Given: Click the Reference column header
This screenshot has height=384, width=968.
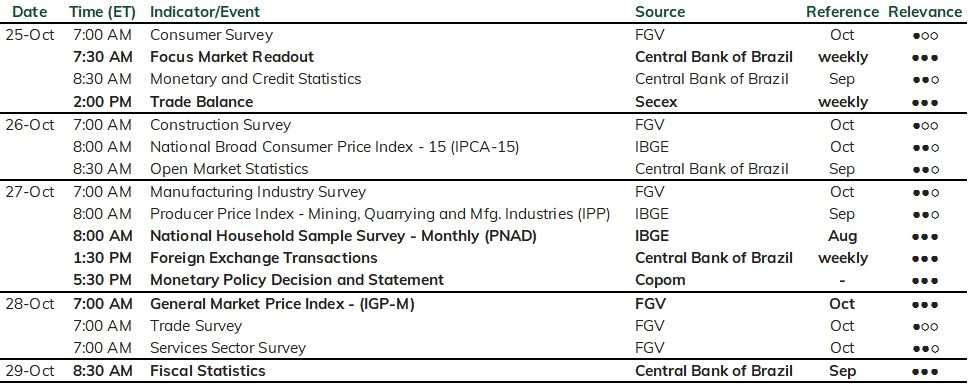Looking at the screenshot, I should click(x=842, y=12).
